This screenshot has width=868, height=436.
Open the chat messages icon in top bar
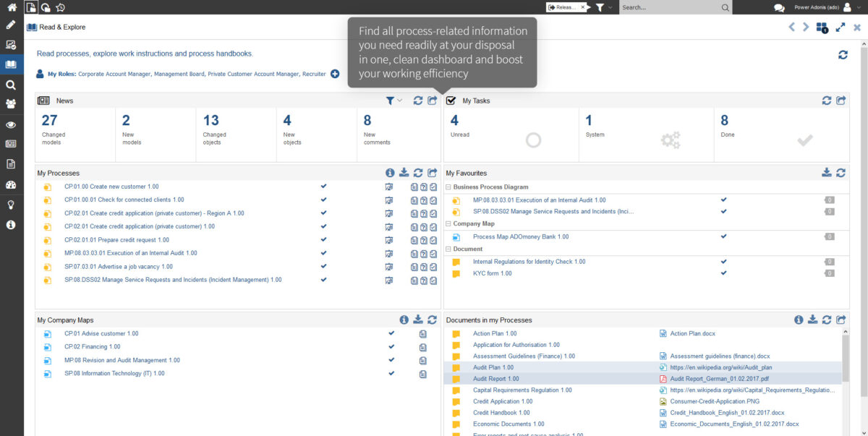779,7
